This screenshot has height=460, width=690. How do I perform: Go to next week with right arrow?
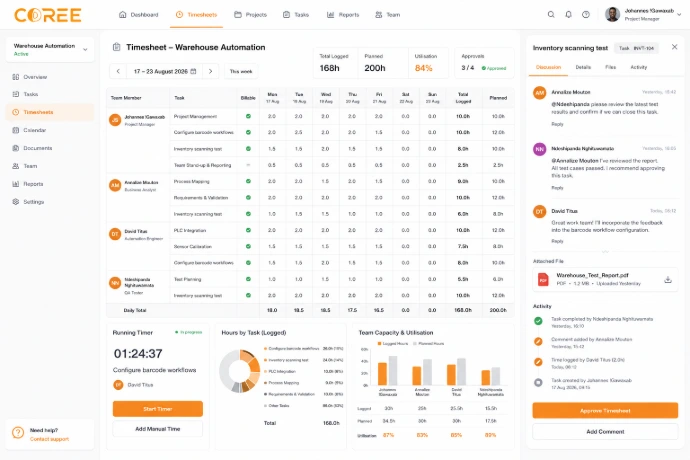[x=210, y=71]
